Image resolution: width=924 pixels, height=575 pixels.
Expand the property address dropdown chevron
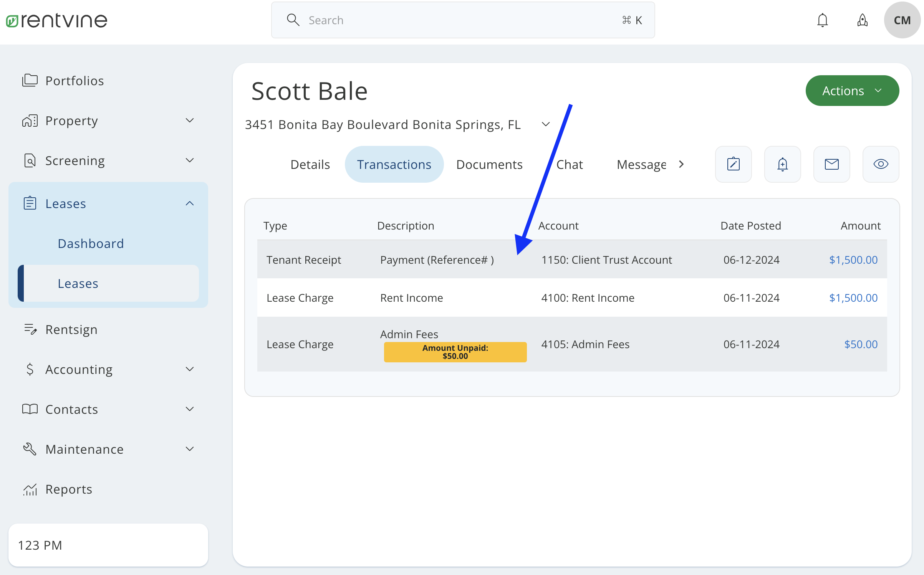point(545,124)
